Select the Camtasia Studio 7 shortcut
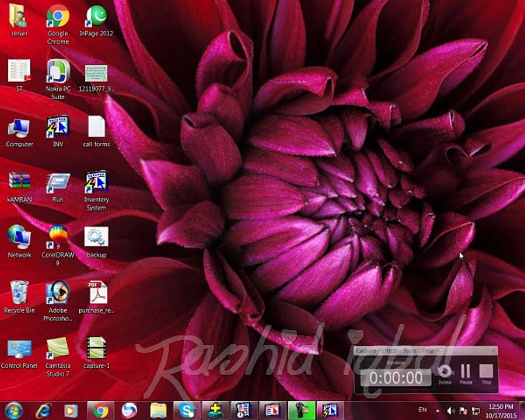 coord(58,356)
